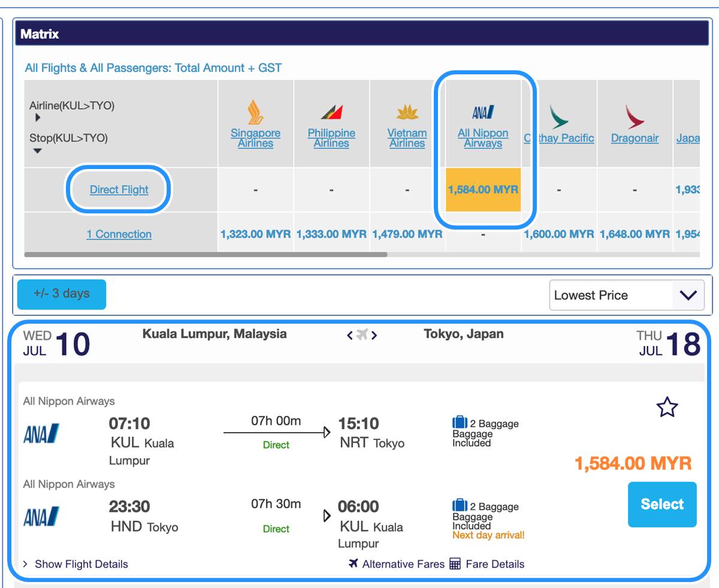The width and height of the screenshot is (719, 588).
Task: Click the WED JUL 10 departure date
Action: point(57,343)
